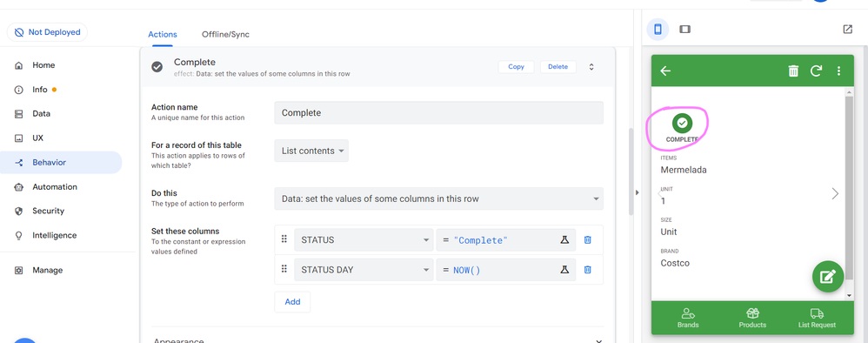Open the STATUS DAY column dropdown

click(x=364, y=270)
